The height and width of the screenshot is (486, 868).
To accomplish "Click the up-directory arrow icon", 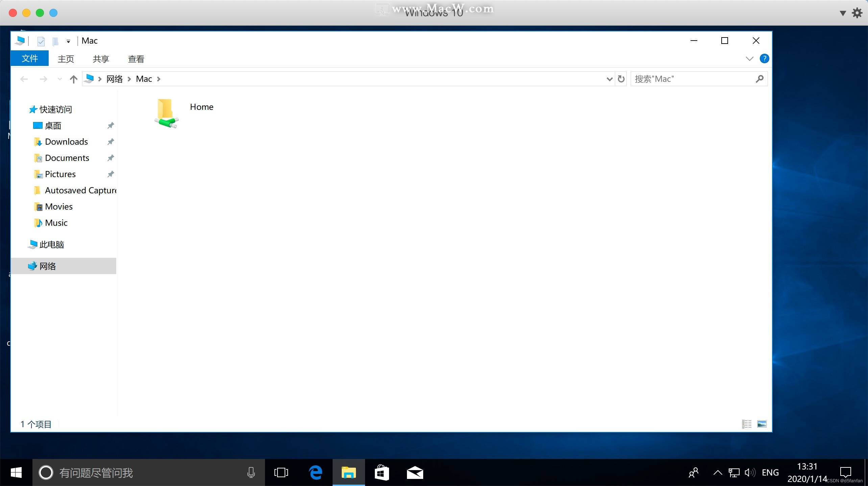I will pyautogui.click(x=73, y=79).
